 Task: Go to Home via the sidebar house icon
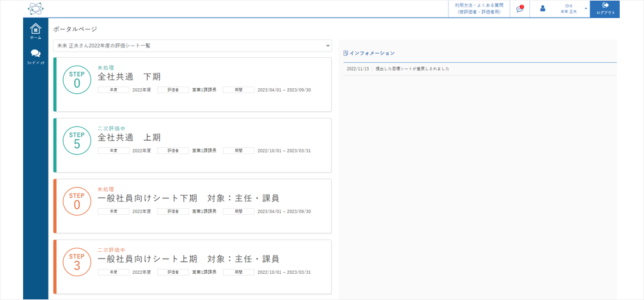pyautogui.click(x=36, y=29)
